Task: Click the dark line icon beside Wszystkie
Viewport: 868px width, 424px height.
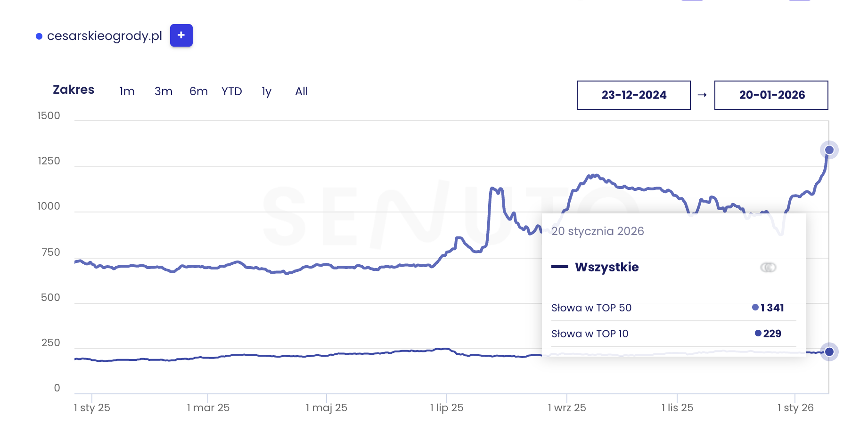Action: click(560, 267)
